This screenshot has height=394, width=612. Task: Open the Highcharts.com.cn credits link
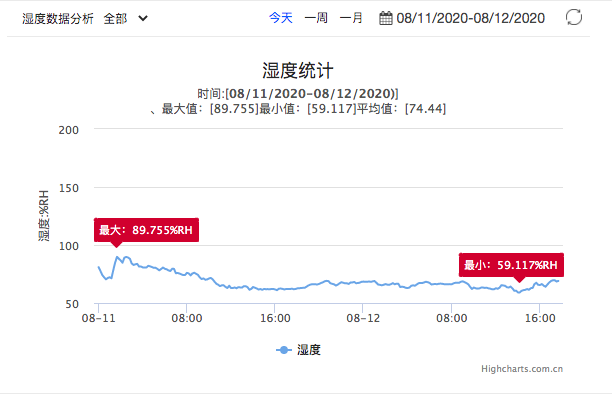coord(522,369)
